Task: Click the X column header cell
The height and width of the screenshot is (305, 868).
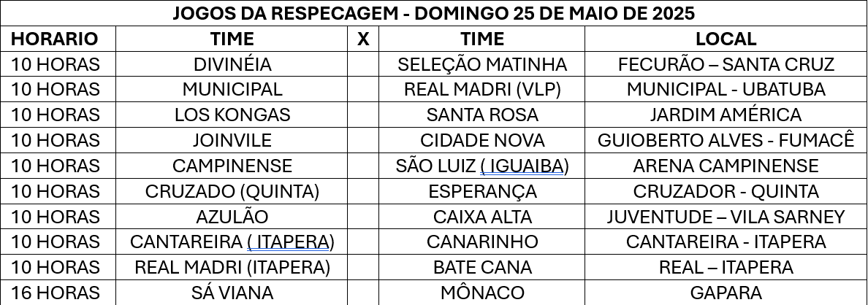Action: pos(363,39)
